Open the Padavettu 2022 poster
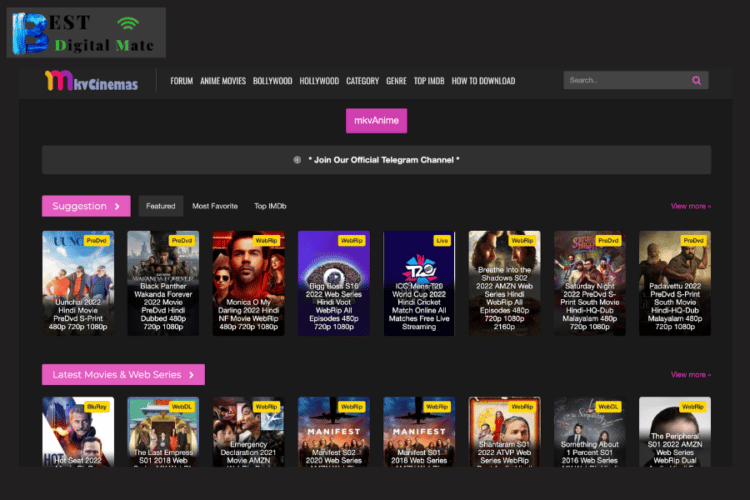 pyautogui.click(x=675, y=283)
